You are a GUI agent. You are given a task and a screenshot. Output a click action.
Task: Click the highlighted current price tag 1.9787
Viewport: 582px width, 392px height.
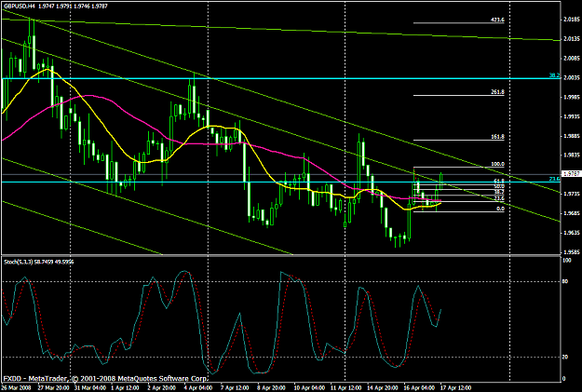(571, 173)
